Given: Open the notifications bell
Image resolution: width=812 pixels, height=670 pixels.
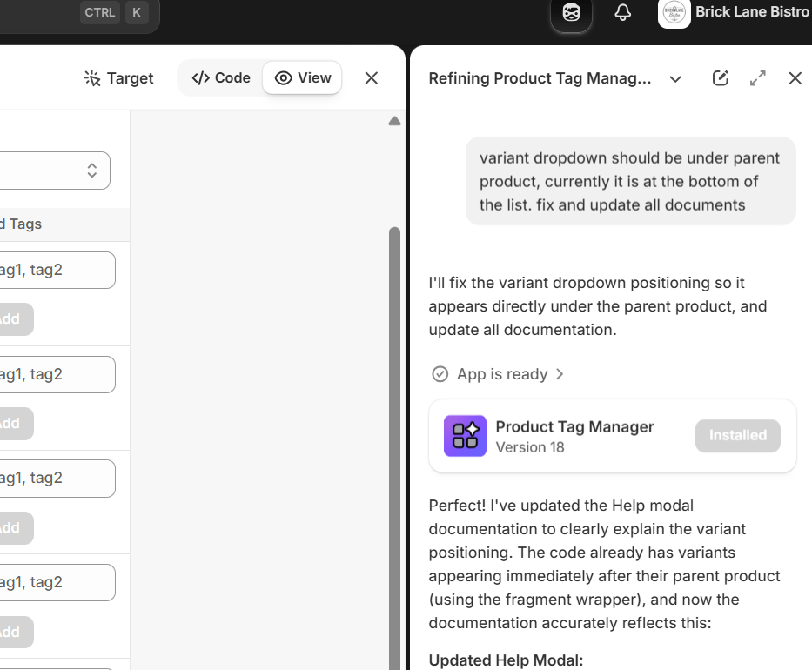Looking at the screenshot, I should pyautogui.click(x=622, y=13).
